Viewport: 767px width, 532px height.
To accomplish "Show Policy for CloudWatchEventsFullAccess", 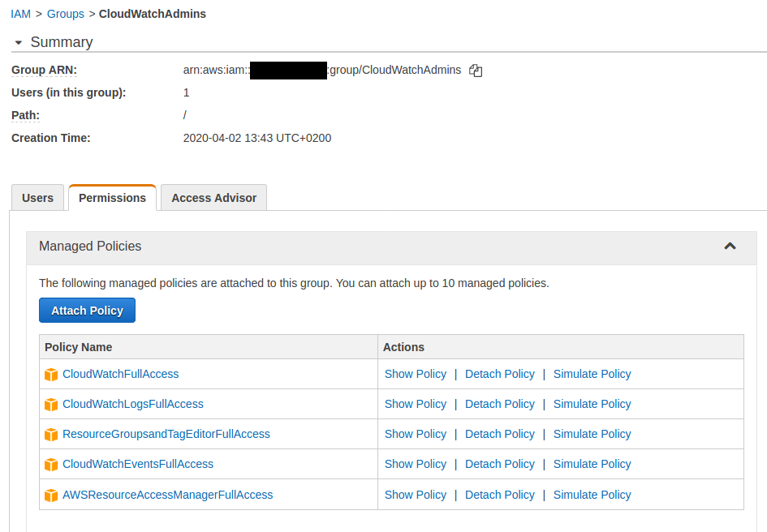I will click(416, 464).
